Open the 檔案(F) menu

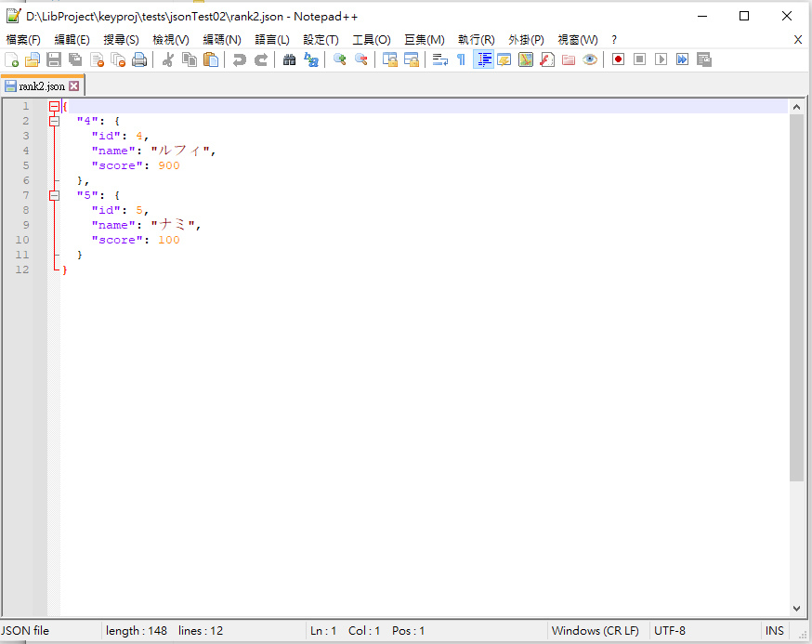[23, 40]
